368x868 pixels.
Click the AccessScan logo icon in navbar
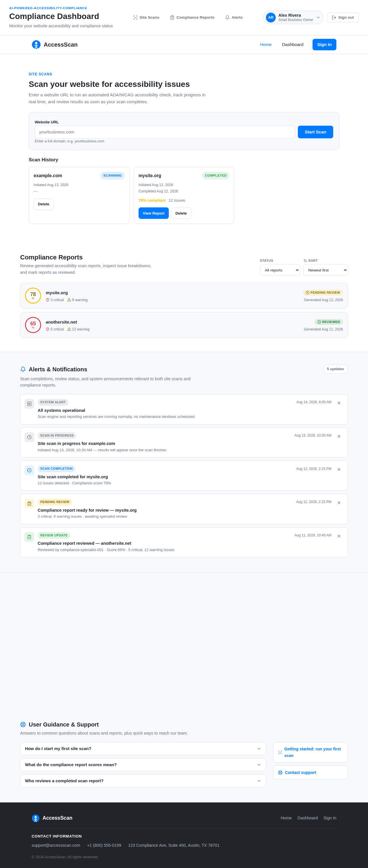pyautogui.click(x=36, y=45)
